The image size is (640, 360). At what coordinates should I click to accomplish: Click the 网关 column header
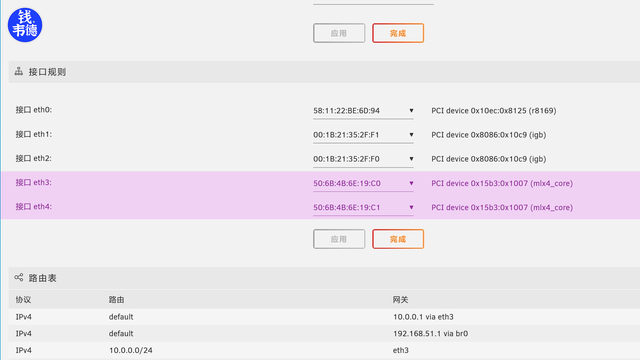400,300
